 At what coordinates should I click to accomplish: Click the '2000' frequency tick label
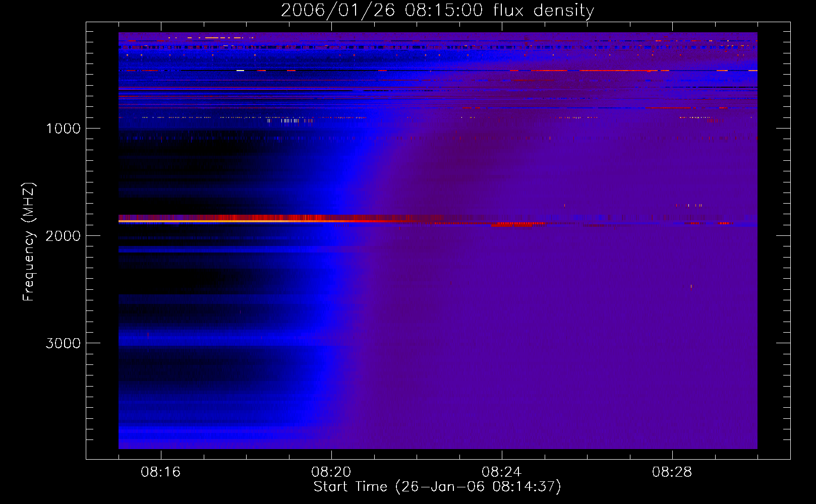[63, 236]
